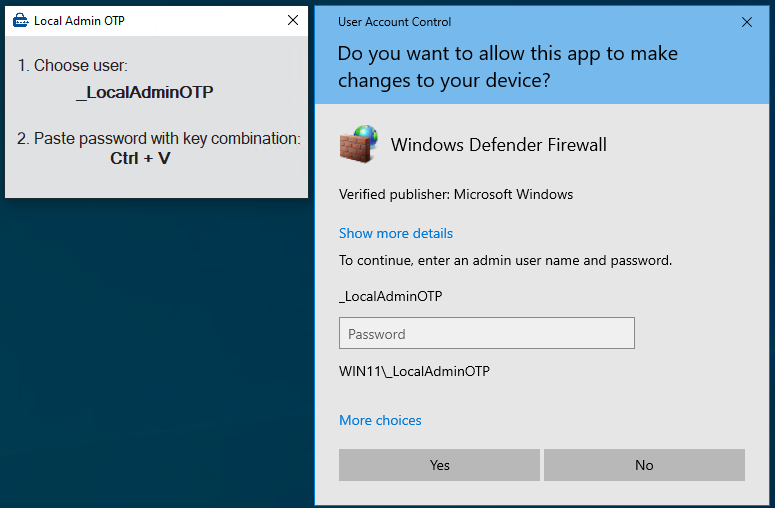
Task: Click the User Account Control title text
Action: (394, 22)
